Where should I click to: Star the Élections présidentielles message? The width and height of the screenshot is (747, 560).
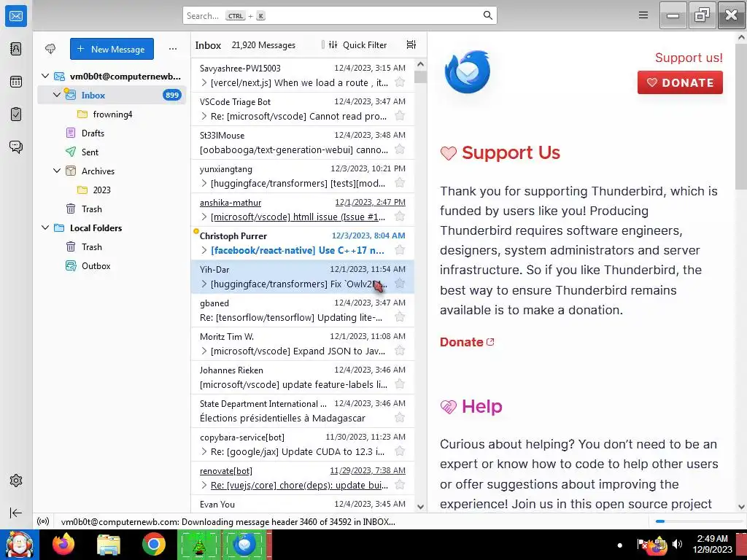[x=400, y=418]
